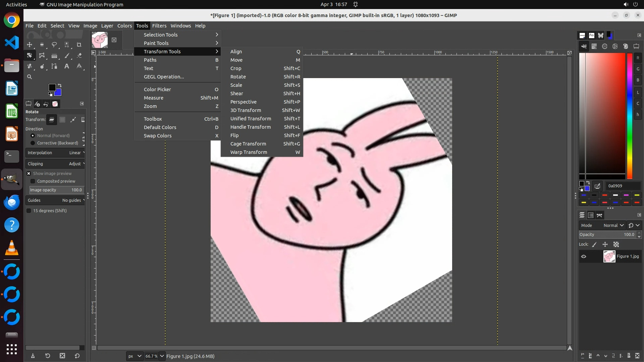Select the Text tool icon
644x362 pixels.
67,66
